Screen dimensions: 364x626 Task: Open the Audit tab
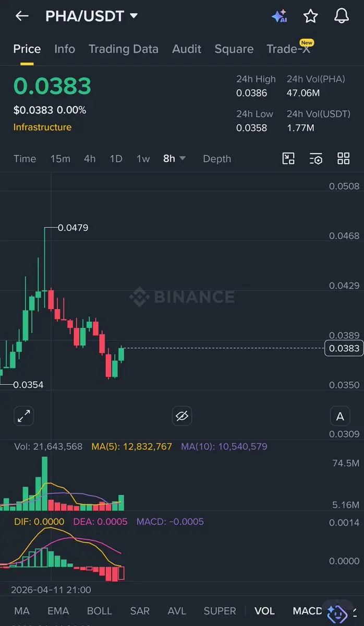pyautogui.click(x=187, y=49)
